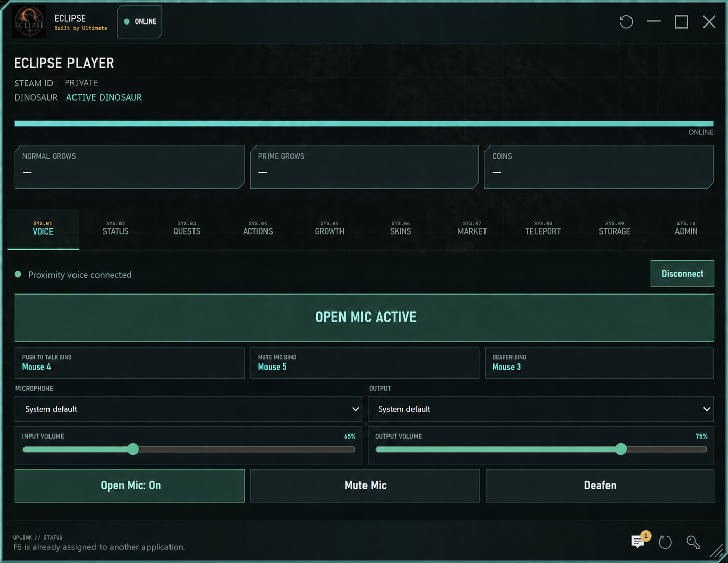Expand the Output device dropdown
728x563 pixels.
(x=541, y=409)
